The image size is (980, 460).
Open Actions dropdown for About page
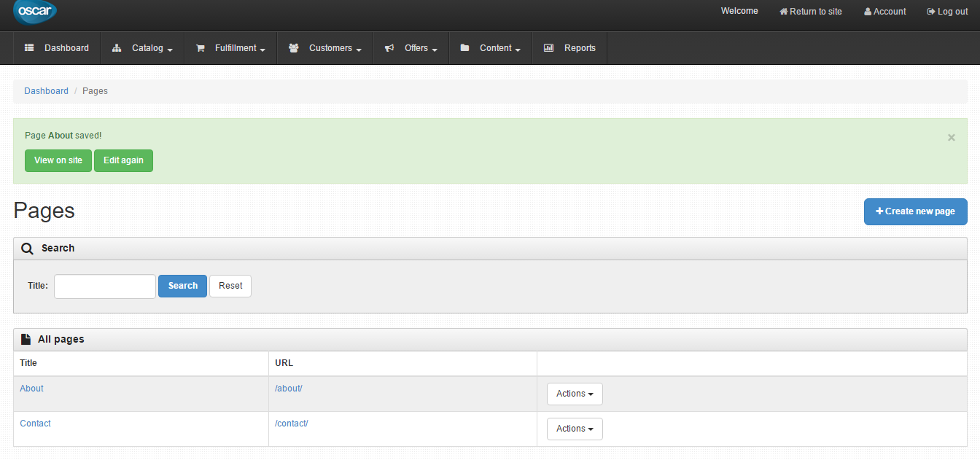pyautogui.click(x=575, y=394)
